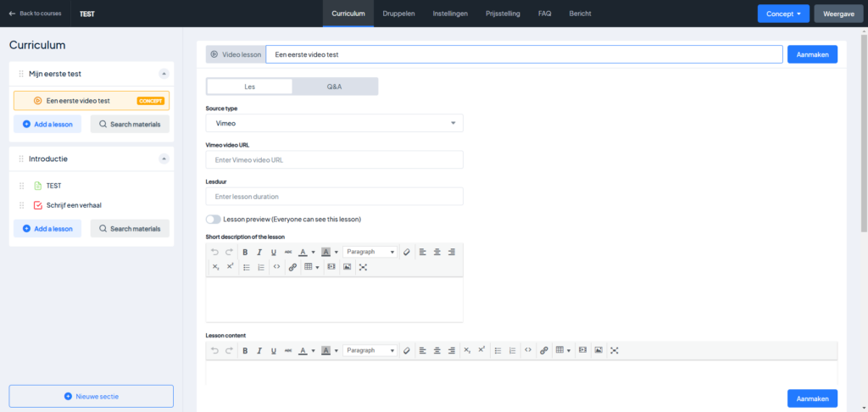This screenshot has height=412, width=868.
Task: Insert numbered list in Short description editor
Action: (x=261, y=267)
